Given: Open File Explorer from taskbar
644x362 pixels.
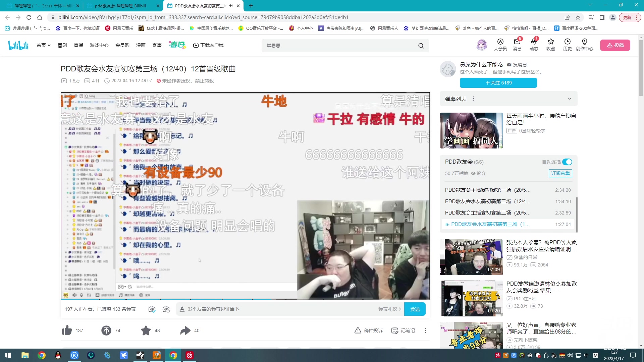Looking at the screenshot, I should (25, 355).
